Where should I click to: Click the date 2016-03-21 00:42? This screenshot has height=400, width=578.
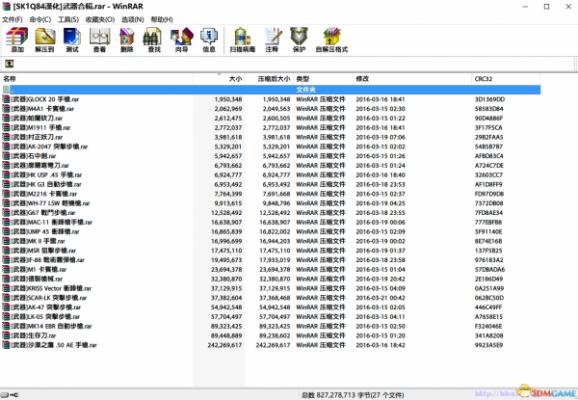[380, 298]
